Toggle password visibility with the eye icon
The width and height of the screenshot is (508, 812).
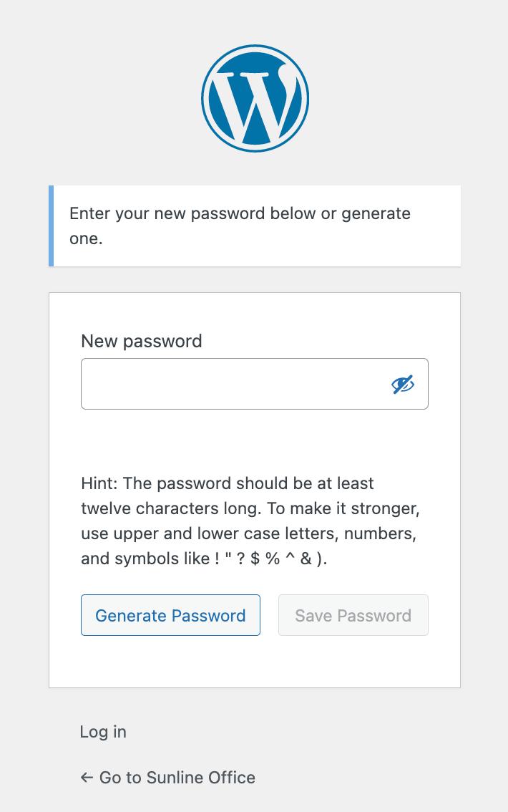tap(403, 385)
